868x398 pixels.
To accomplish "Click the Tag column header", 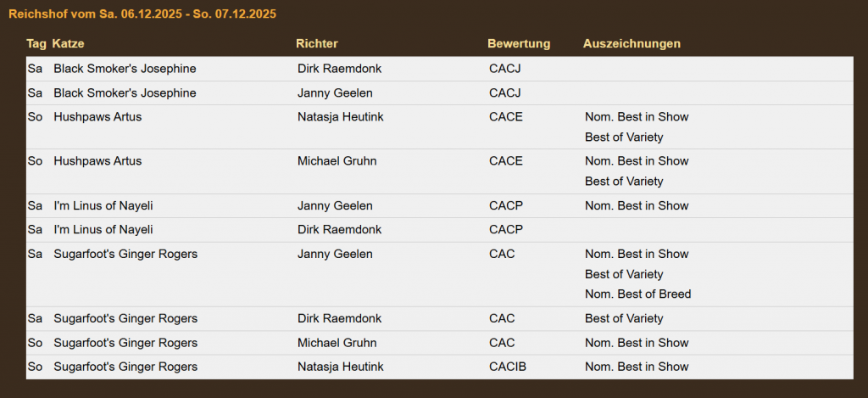I will pyautogui.click(x=36, y=43).
